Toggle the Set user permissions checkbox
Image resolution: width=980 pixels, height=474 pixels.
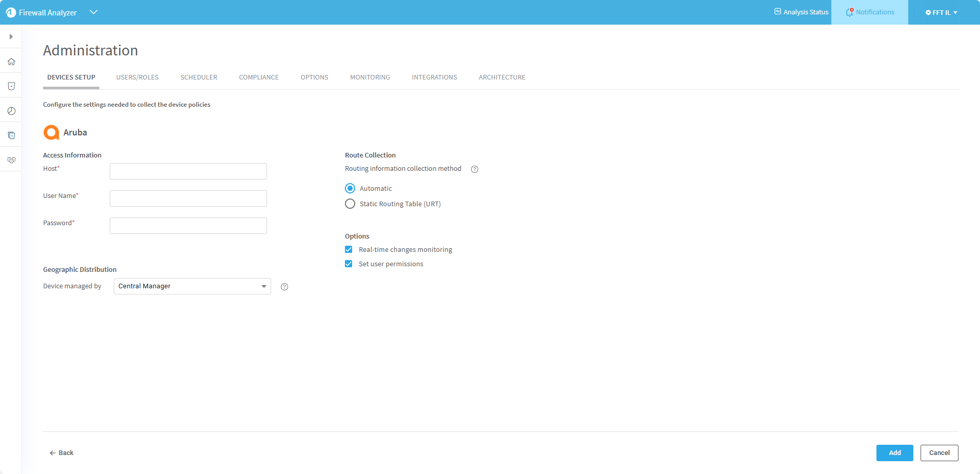click(349, 264)
